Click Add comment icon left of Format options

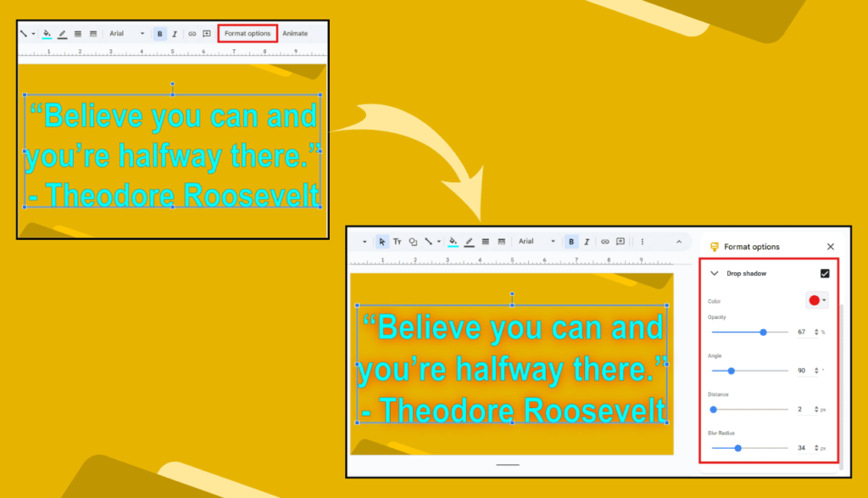click(206, 34)
